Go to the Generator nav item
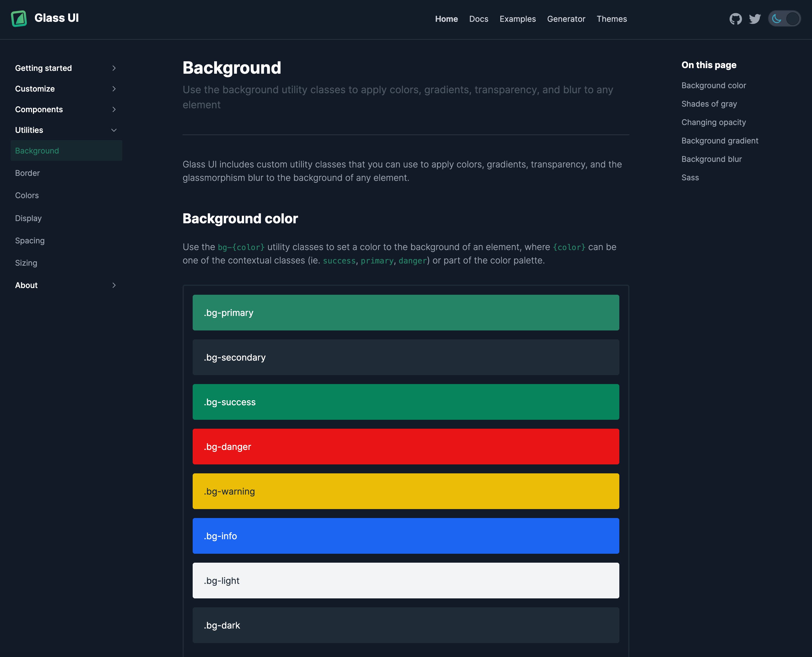 [566, 19]
